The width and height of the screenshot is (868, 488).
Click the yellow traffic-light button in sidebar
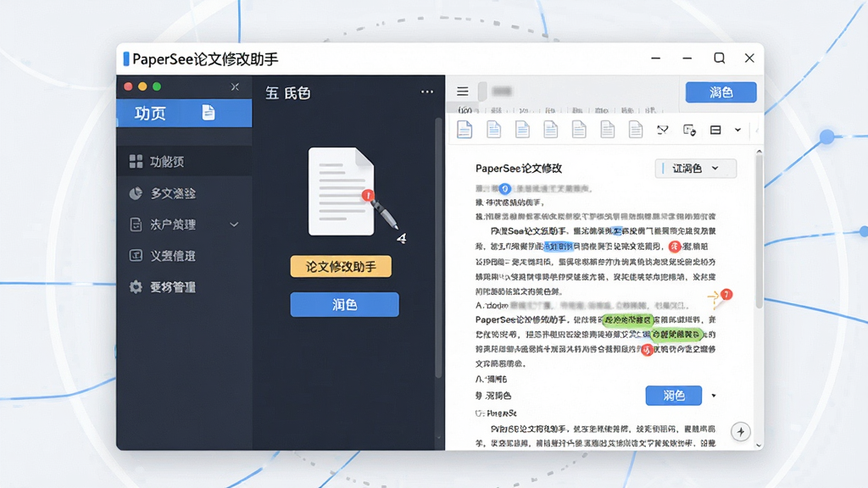coord(142,86)
